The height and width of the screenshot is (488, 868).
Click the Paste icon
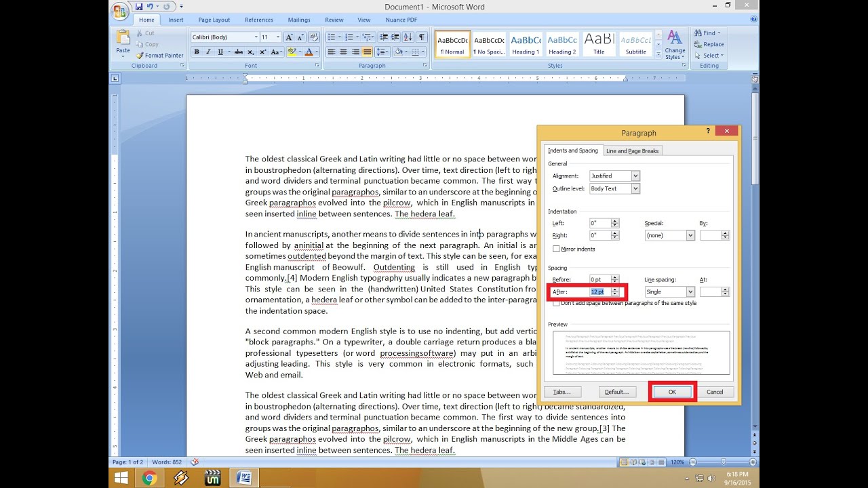pyautogui.click(x=123, y=41)
